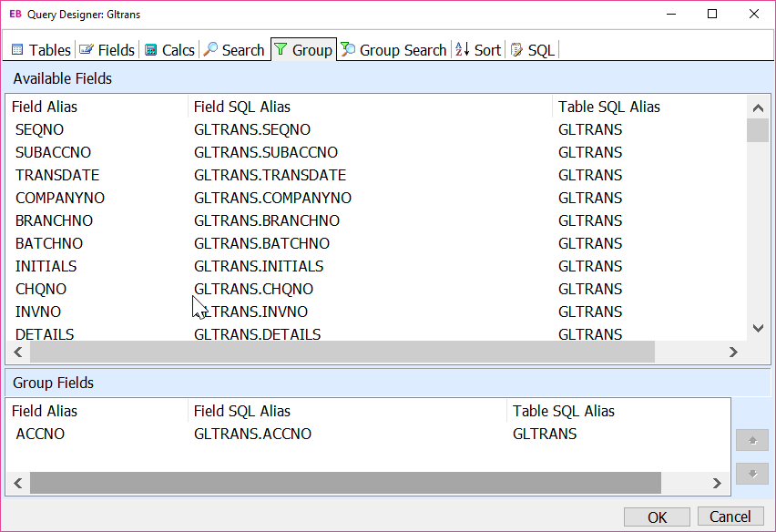Viewport: 776px width, 532px height.
Task: Open the Sort tab
Action: click(x=478, y=50)
